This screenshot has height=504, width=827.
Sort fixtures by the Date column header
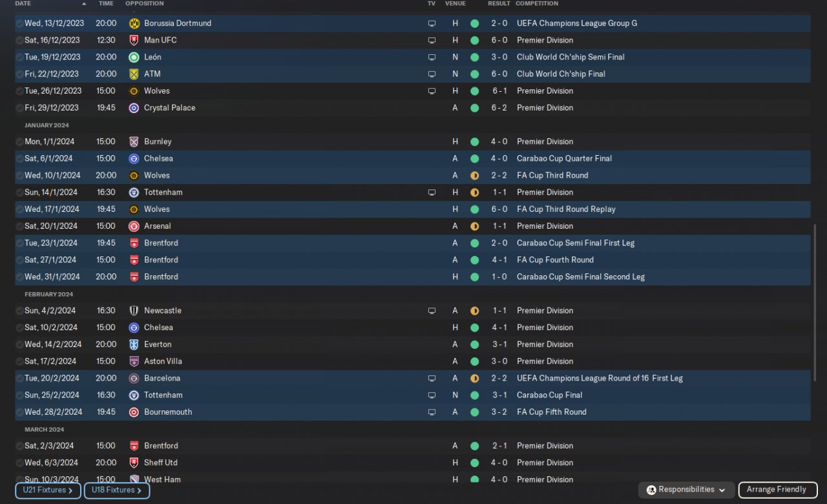coord(23,4)
